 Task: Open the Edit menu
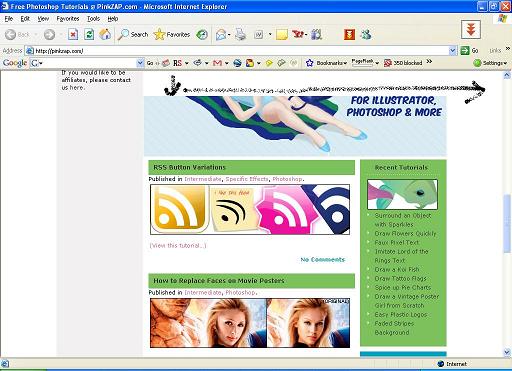click(25, 19)
